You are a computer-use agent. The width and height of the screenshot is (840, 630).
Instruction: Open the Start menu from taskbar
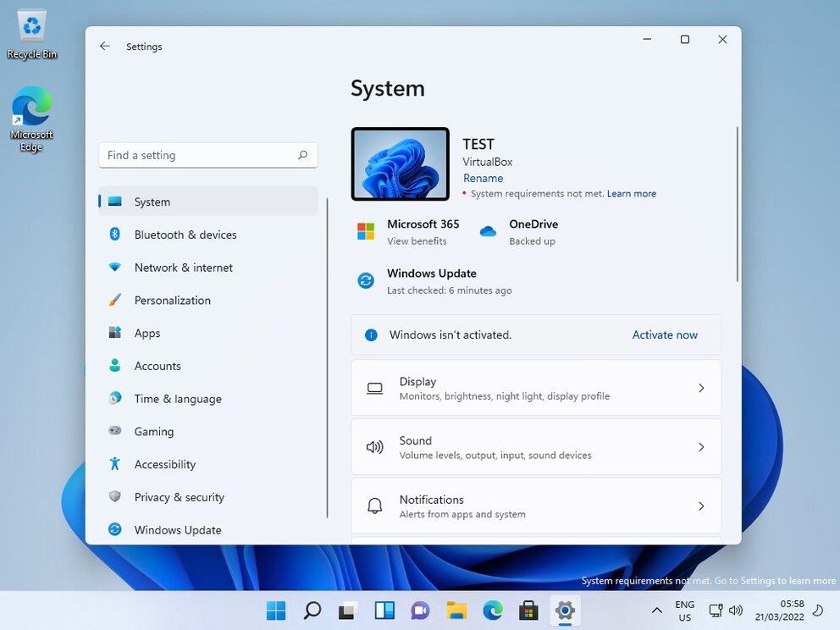(276, 611)
